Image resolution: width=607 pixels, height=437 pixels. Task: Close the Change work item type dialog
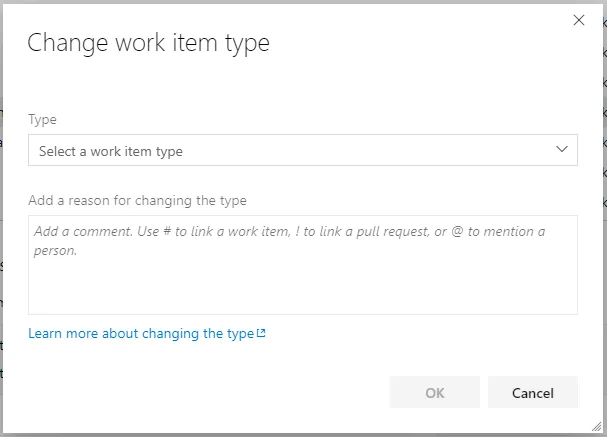coord(578,20)
